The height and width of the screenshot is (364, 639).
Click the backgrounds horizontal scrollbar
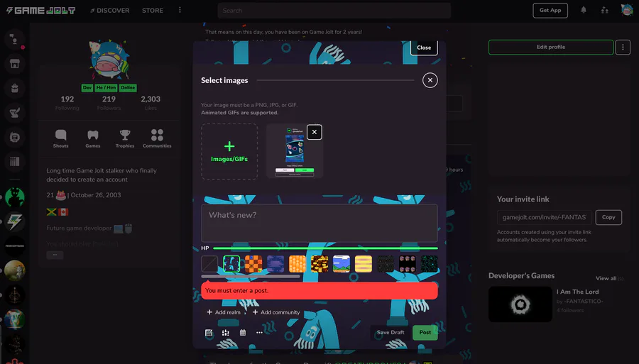coord(251,277)
